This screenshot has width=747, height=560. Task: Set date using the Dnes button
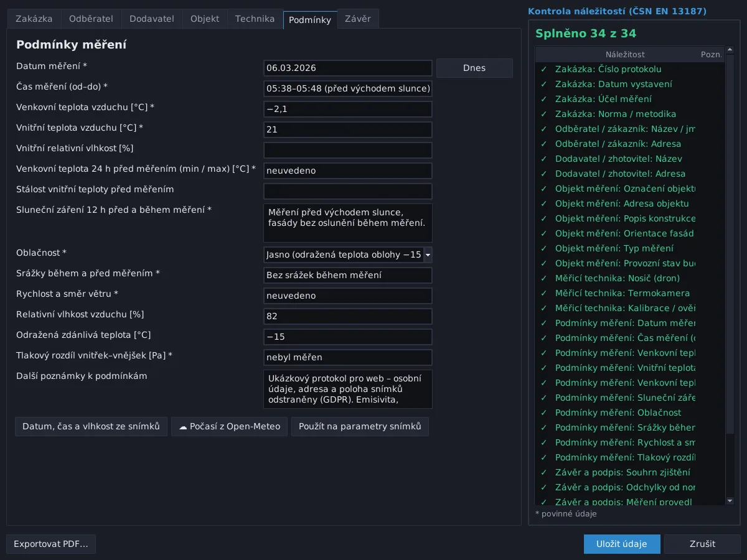click(x=474, y=68)
